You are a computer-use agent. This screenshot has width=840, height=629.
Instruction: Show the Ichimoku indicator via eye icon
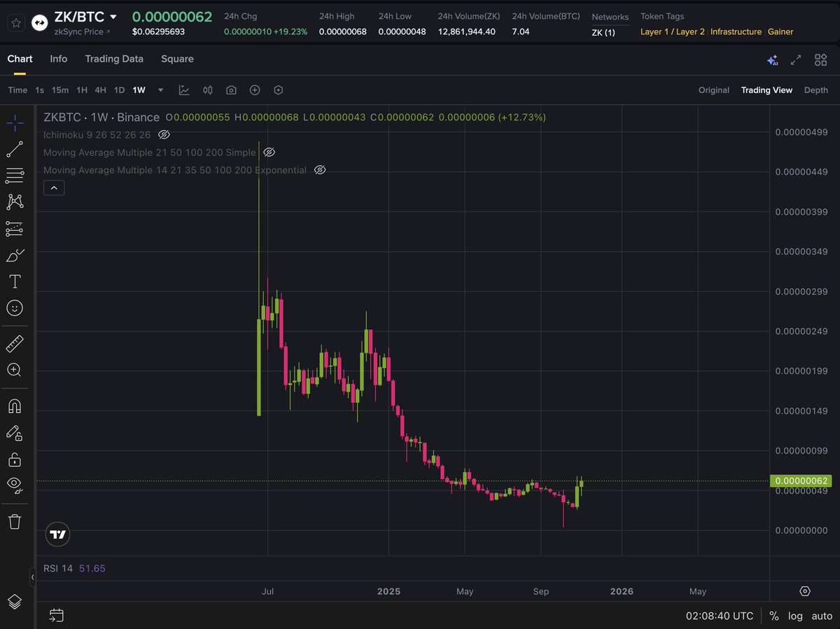pyautogui.click(x=164, y=134)
